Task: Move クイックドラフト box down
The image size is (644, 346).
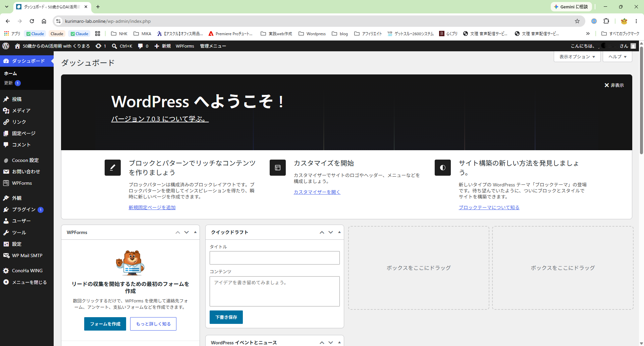Action: [x=331, y=232]
